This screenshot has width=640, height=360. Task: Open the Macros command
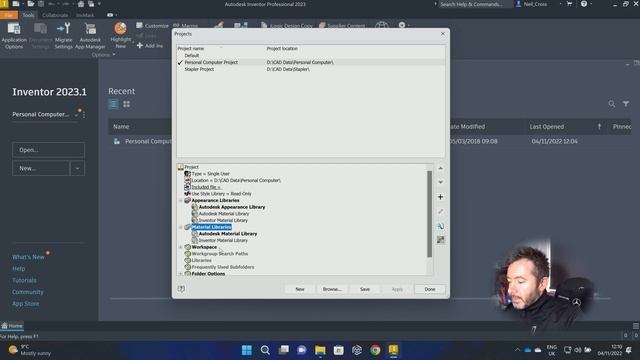click(x=186, y=25)
